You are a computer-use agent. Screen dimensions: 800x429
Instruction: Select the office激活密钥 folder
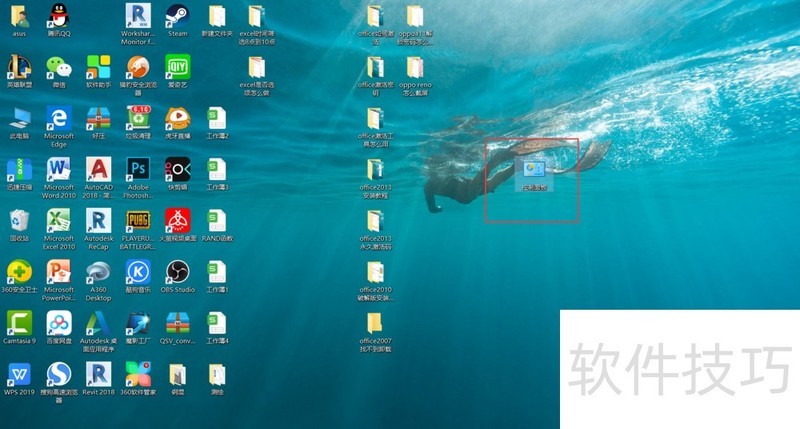(376, 67)
